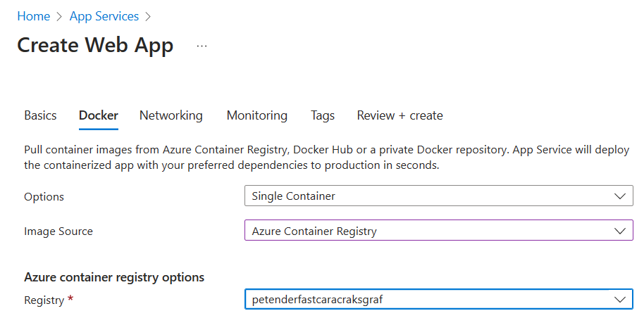The height and width of the screenshot is (318, 644).
Task: Jump to Review + create tab
Action: point(400,115)
